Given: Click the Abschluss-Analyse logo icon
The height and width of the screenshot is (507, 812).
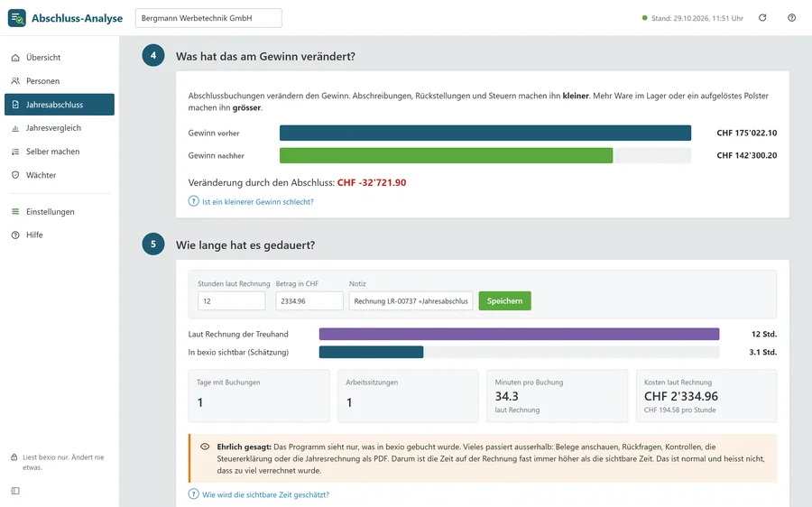Looking at the screenshot, I should 16,18.
